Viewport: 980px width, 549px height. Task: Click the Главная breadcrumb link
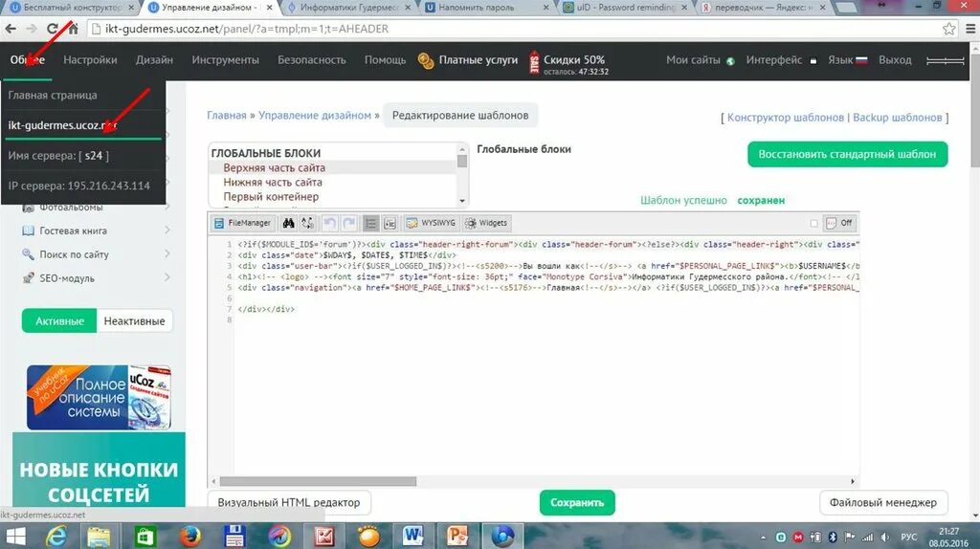pyautogui.click(x=226, y=116)
